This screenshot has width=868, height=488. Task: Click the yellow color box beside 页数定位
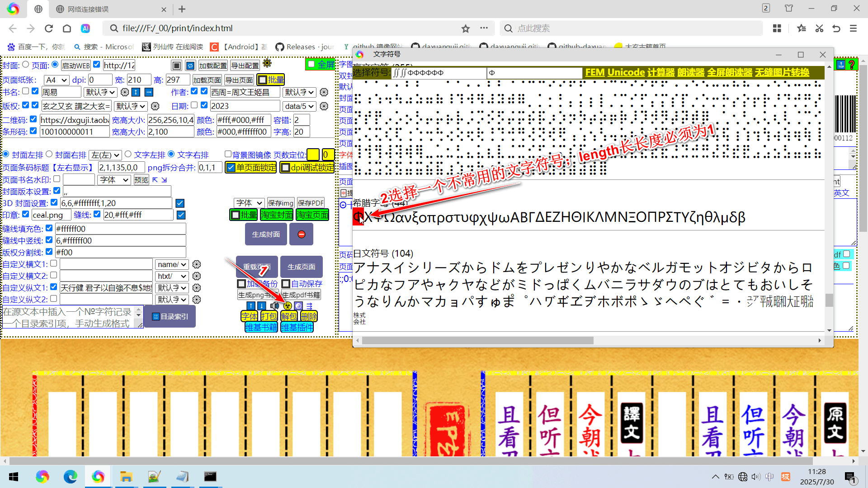313,155
